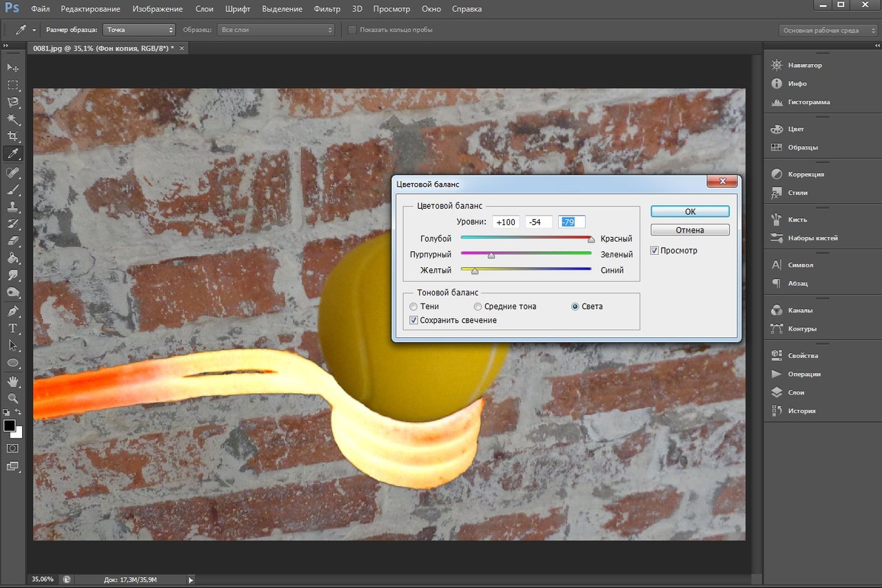Toggle the Просмотр preview checkbox
882x588 pixels.
(x=655, y=251)
